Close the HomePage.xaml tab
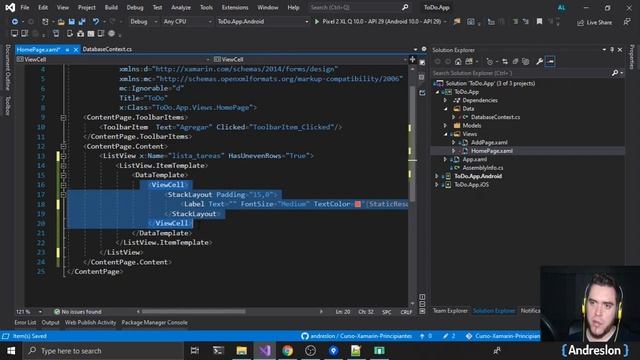640x360 pixels. pos(76,49)
